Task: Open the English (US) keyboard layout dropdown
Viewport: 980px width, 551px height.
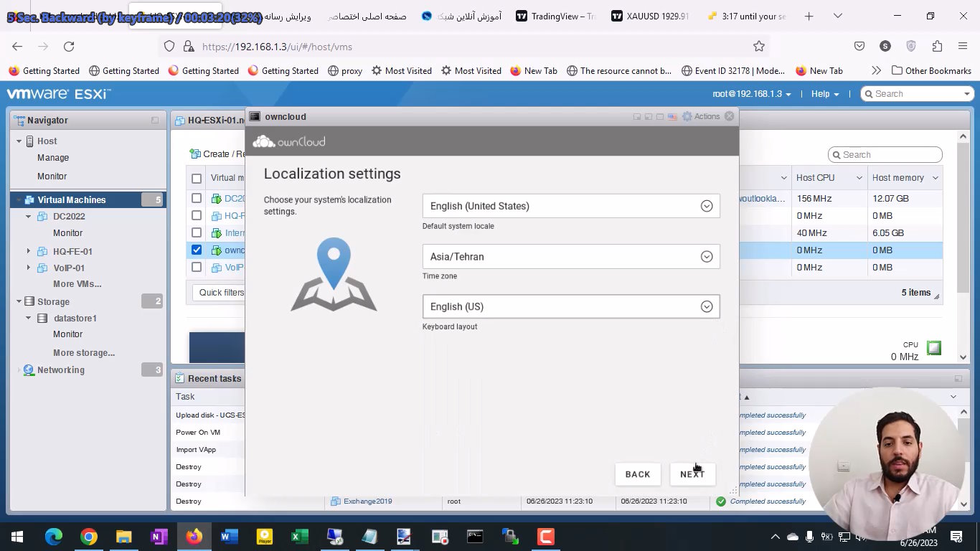Action: (x=571, y=306)
